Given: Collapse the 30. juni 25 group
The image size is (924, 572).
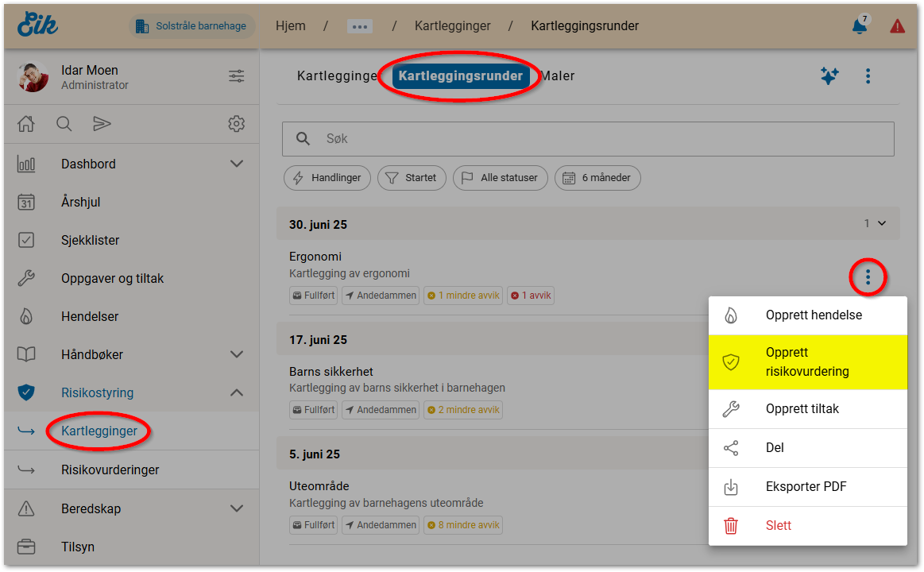Looking at the screenshot, I should (x=881, y=224).
